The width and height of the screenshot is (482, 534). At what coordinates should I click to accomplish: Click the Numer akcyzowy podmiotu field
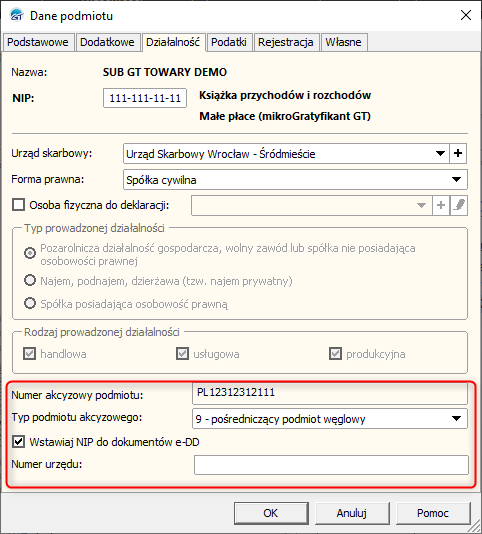[330, 393]
